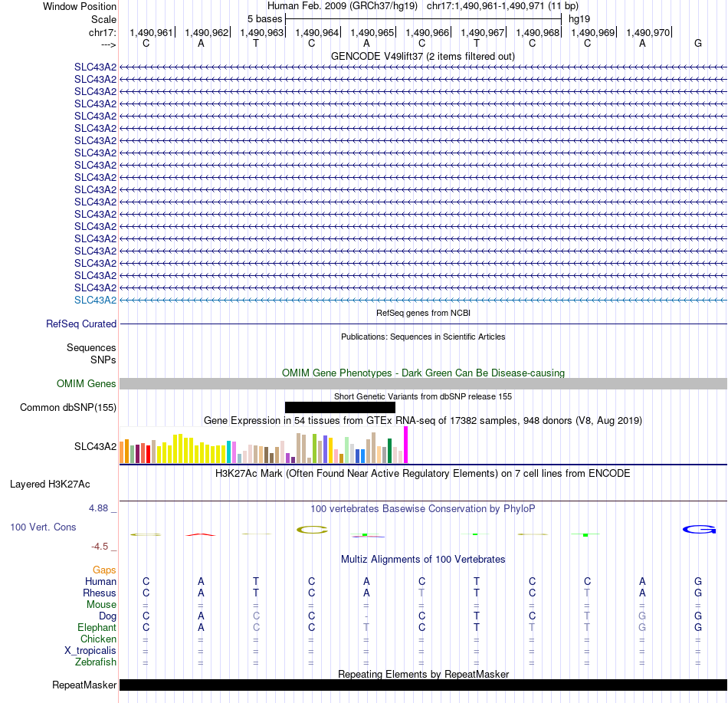Click the Elephant species label

pyautogui.click(x=97, y=627)
